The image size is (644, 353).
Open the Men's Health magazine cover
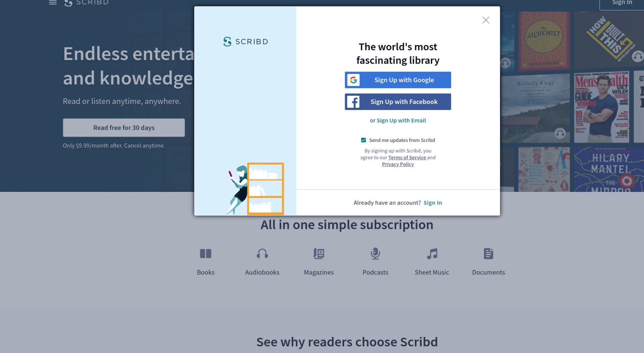601,108
